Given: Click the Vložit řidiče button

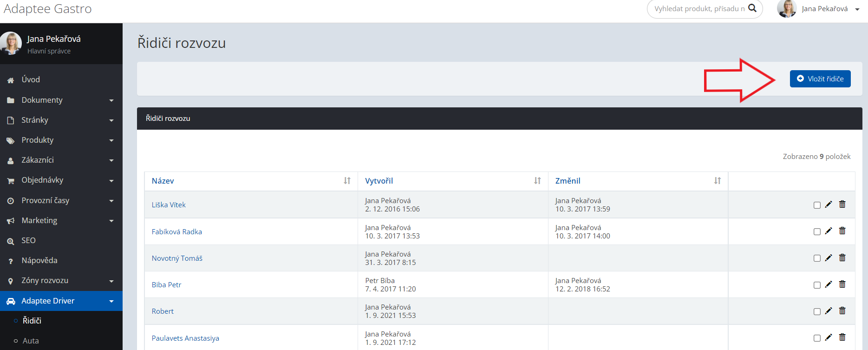Looking at the screenshot, I should pos(820,79).
